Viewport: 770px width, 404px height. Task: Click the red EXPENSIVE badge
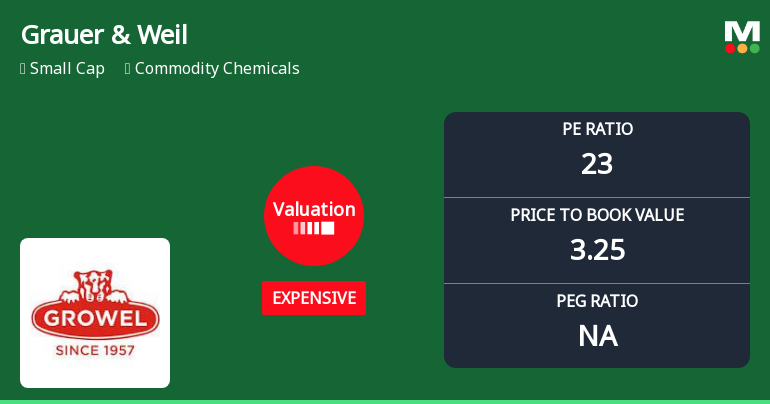(x=314, y=298)
